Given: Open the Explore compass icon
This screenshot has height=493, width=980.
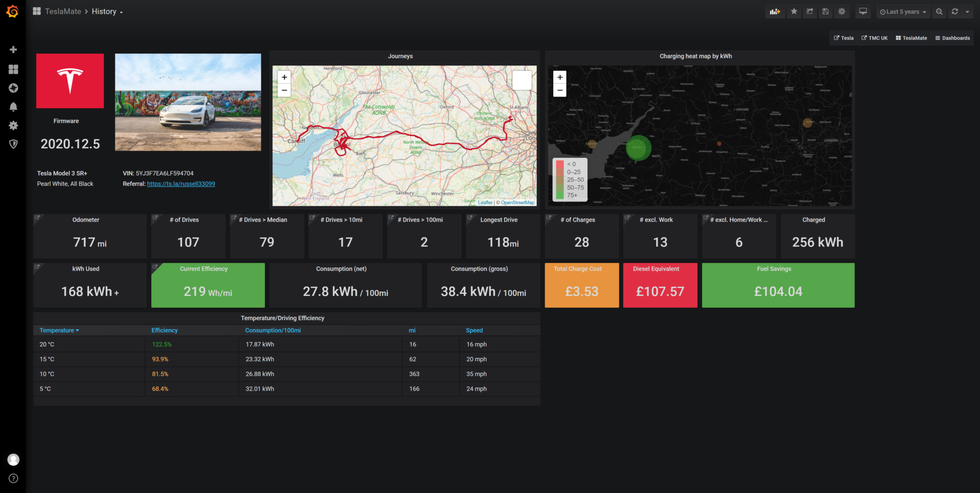Looking at the screenshot, I should pyautogui.click(x=13, y=88).
